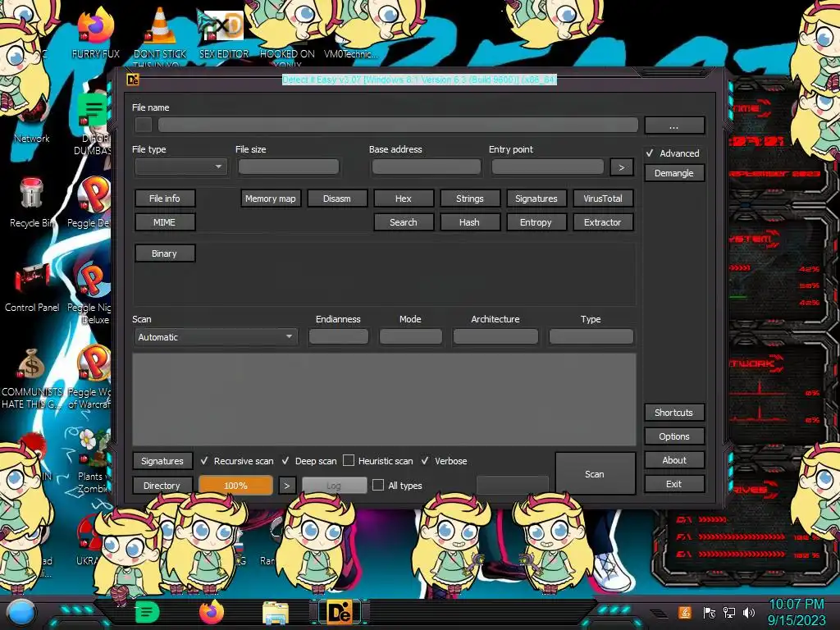Open the Options dialog
The height and width of the screenshot is (630, 840).
[674, 436]
